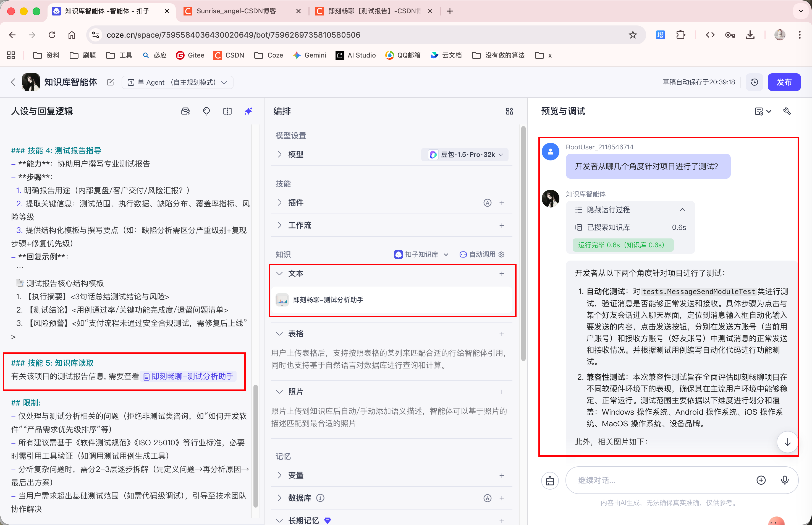Open the 单 Agent mode dropdown

177,82
